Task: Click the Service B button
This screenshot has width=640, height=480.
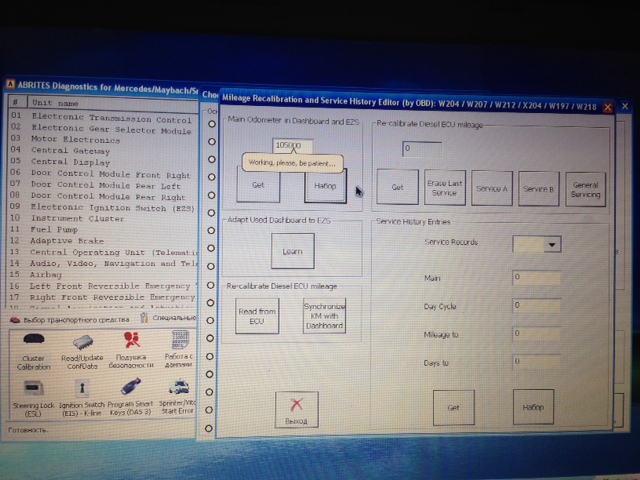Action: [x=538, y=189]
